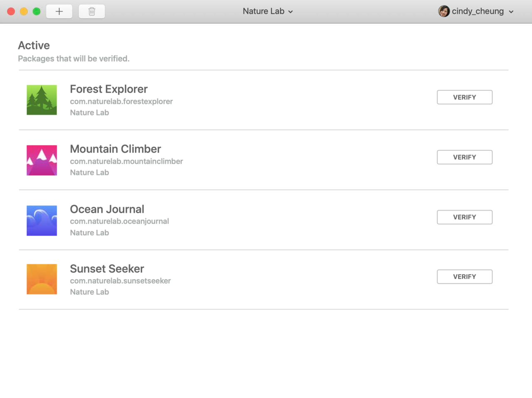
Task: Click the plus add package button
Action: tap(59, 11)
